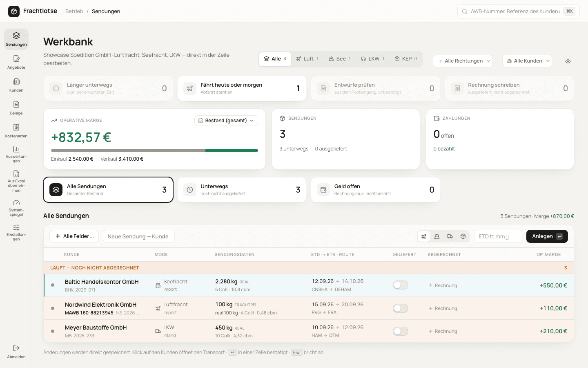Click the AWB-Nummer search field
The image size is (588, 368).
[519, 11]
